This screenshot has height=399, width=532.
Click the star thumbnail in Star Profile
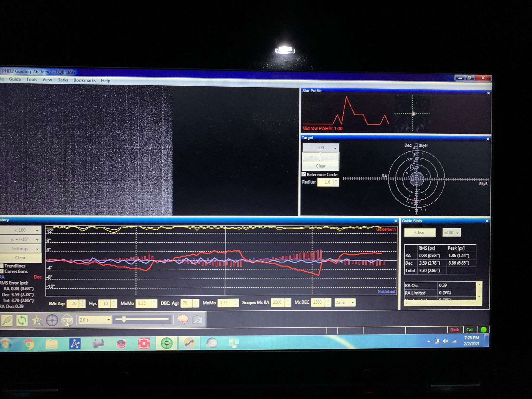coord(412,113)
